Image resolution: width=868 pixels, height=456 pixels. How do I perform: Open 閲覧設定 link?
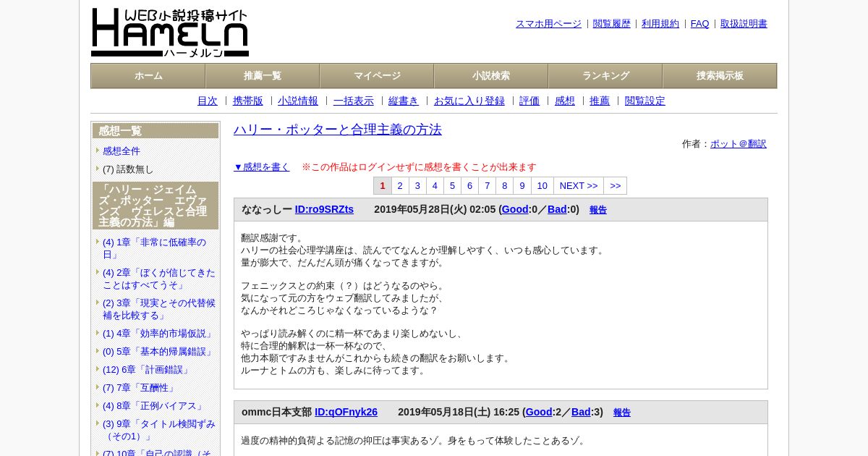(645, 101)
